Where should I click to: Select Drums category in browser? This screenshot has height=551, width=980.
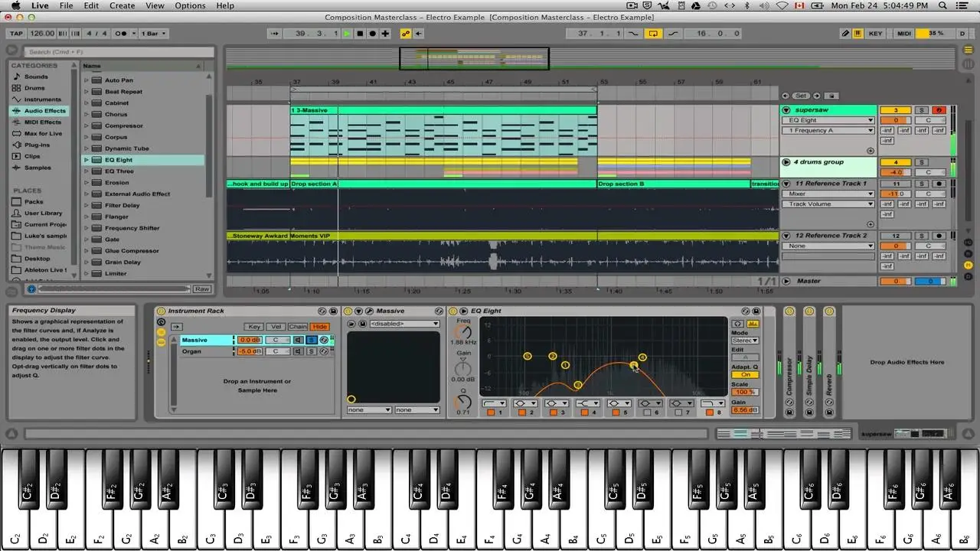[34, 88]
